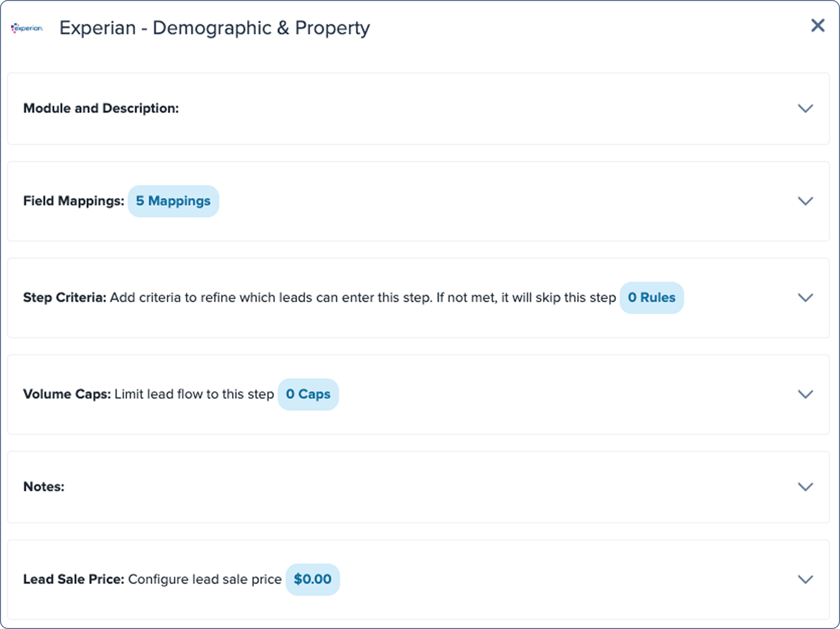Expand the Field Mappings section chevron
The image size is (840, 629).
(805, 201)
